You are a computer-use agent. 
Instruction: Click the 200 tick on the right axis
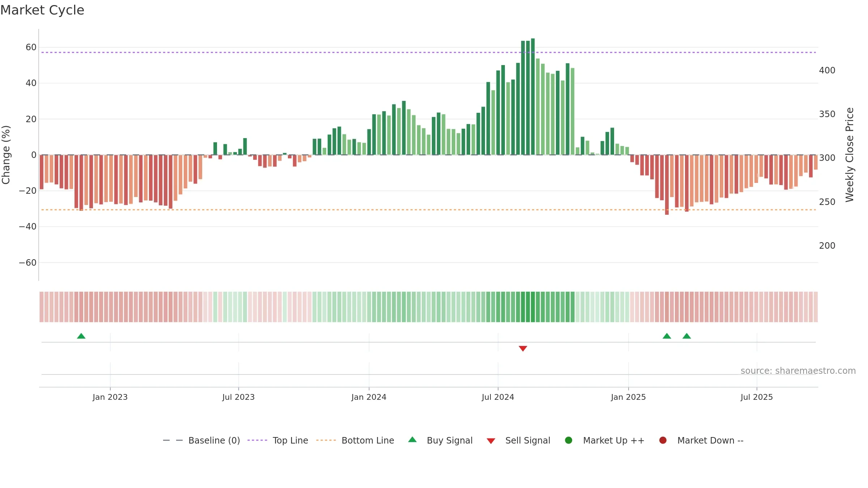(x=827, y=246)
